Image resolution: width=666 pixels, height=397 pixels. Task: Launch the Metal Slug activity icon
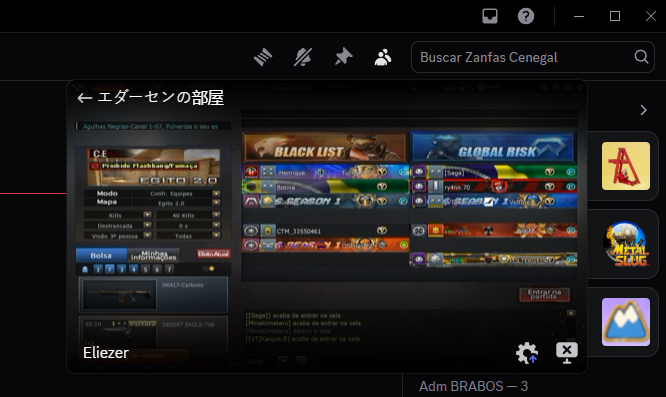coord(626,244)
